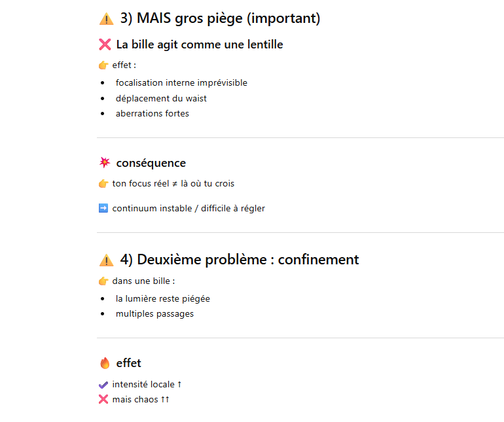Click the pointing hand before "ton focus réel"

click(103, 183)
